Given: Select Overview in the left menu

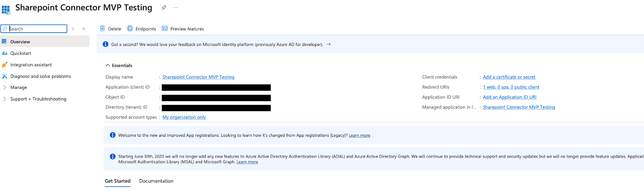Looking at the screenshot, I should click(x=20, y=42).
